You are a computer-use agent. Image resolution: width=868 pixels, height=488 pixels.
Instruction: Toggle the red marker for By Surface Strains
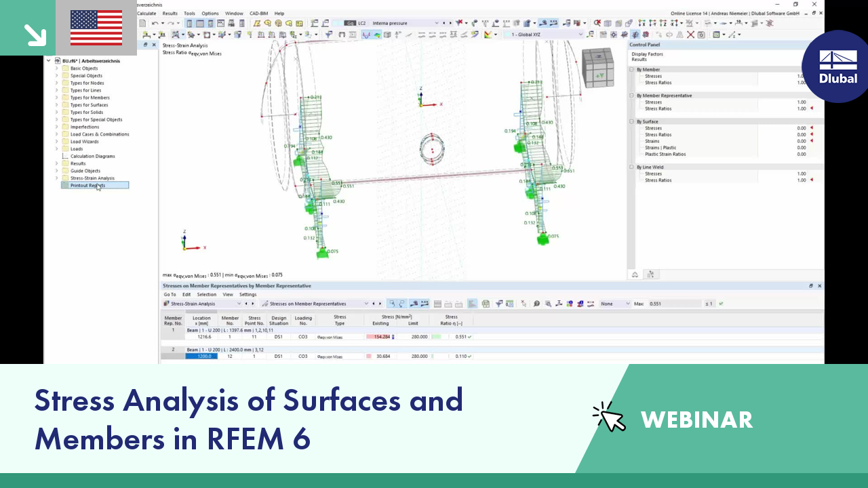pyautogui.click(x=811, y=141)
